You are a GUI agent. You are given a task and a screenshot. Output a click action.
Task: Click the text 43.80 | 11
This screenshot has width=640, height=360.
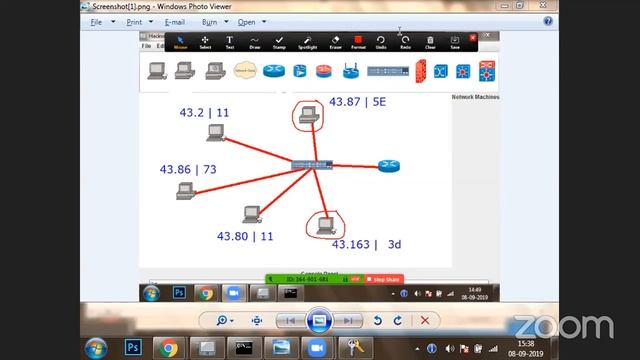[x=245, y=236]
